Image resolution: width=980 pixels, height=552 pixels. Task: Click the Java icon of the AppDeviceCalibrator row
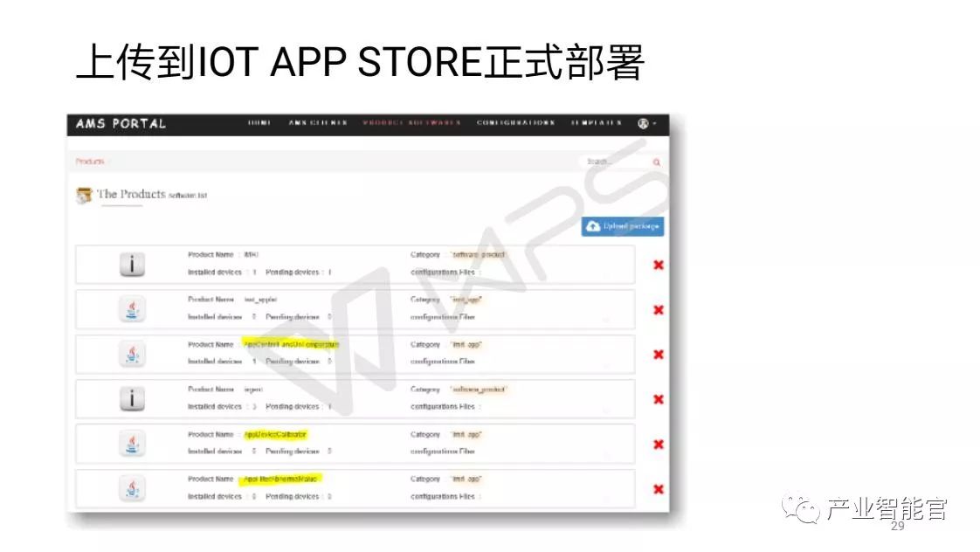coord(132,444)
